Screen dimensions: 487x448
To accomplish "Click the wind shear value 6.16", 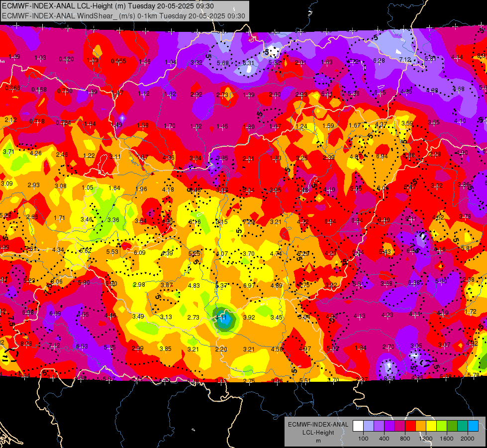I will point(195,222).
